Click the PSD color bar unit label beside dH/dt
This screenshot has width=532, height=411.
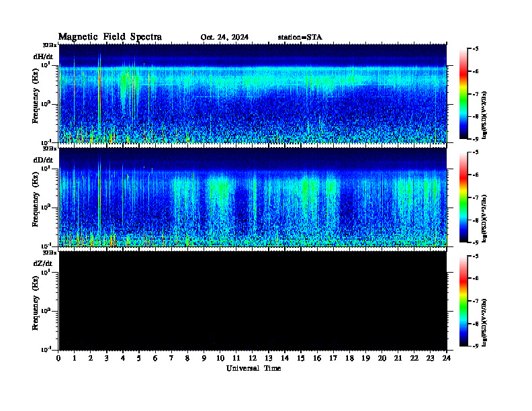point(485,115)
